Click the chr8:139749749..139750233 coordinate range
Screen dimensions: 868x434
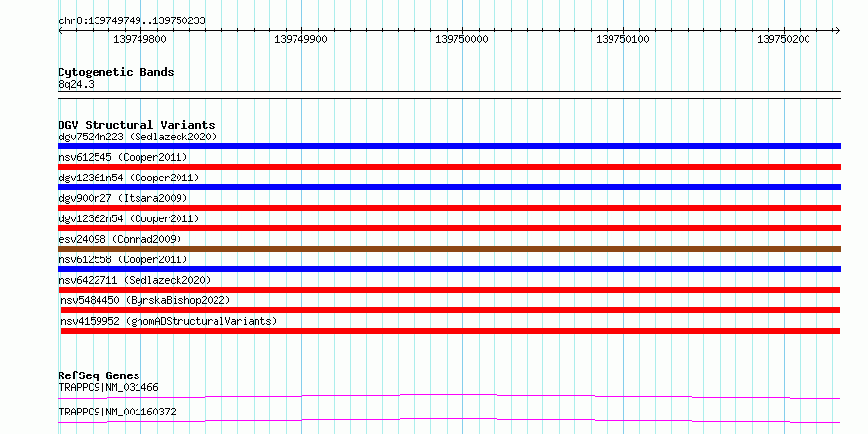[x=132, y=21]
